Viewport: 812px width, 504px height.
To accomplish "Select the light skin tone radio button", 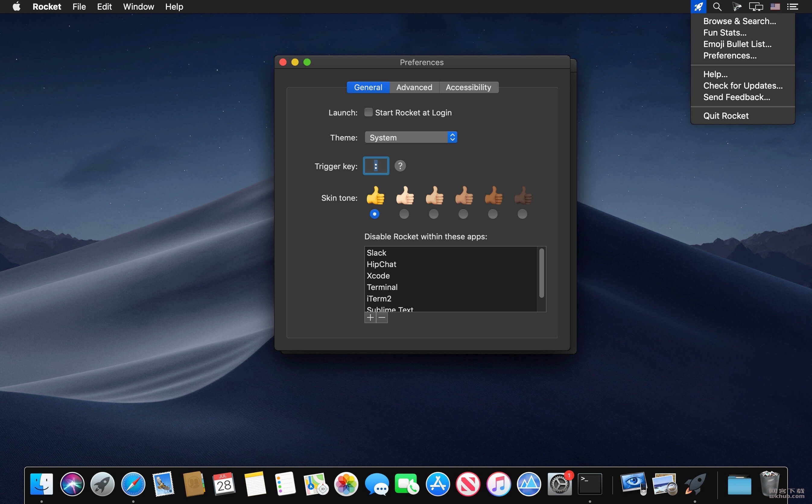I will coord(404,214).
